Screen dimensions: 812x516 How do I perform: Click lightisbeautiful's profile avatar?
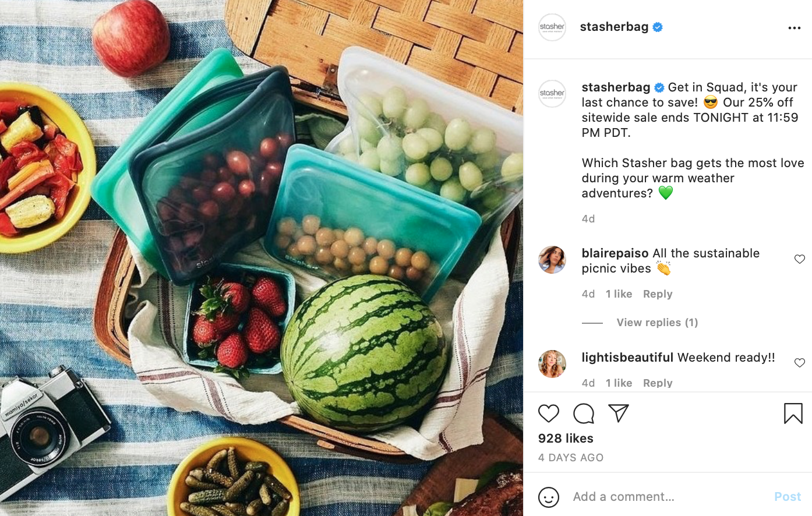[x=552, y=364]
